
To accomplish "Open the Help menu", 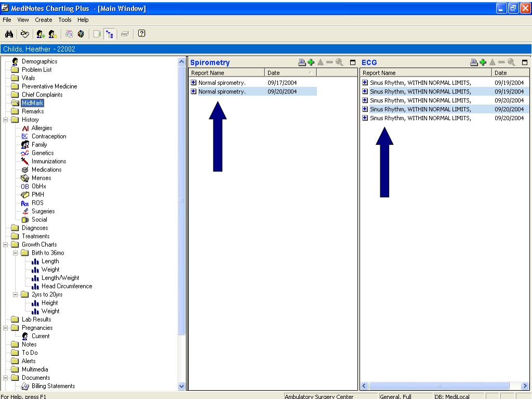I will point(83,20).
